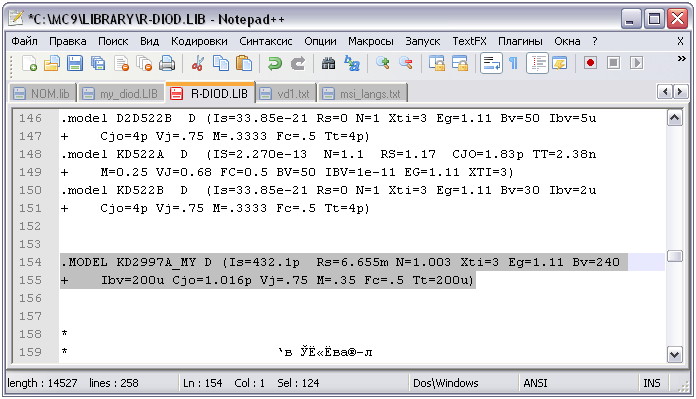Switch to the NOM.lib tab
696x399 pixels.
(42, 94)
